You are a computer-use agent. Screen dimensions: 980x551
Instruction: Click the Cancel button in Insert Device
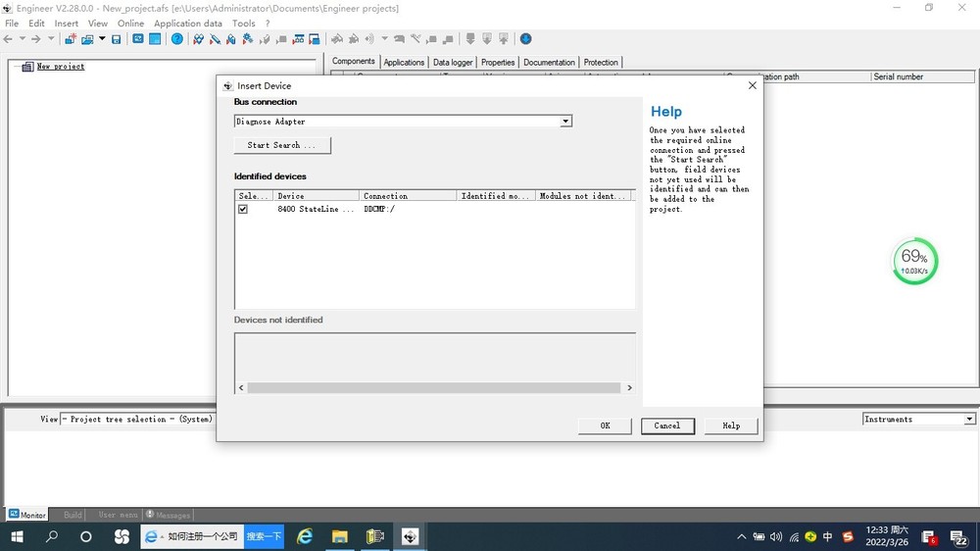[x=667, y=426]
